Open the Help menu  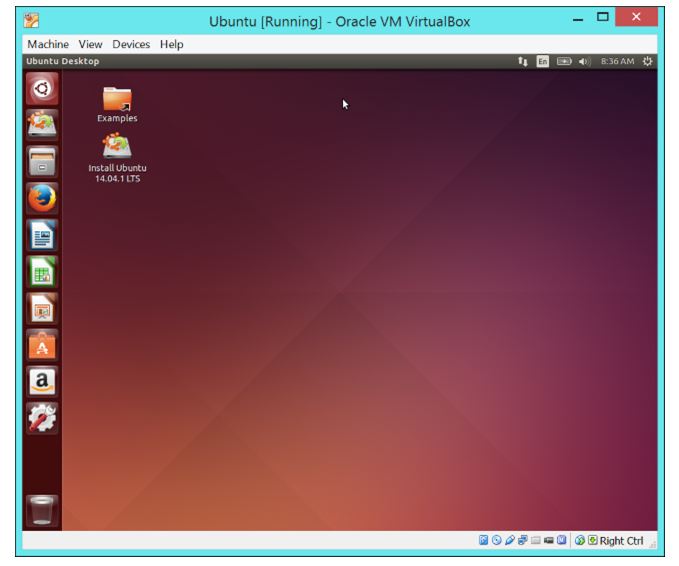click(x=171, y=44)
